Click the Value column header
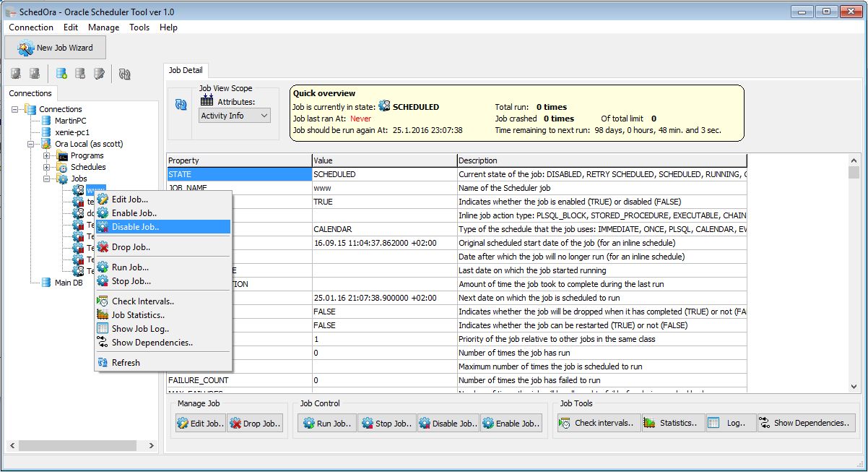Screen dimensions: 868x472 [385, 160]
